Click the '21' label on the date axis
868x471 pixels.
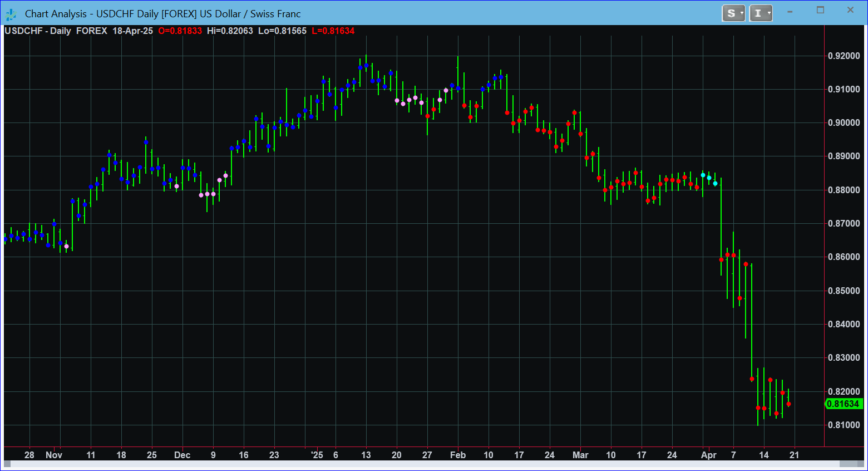pos(795,455)
